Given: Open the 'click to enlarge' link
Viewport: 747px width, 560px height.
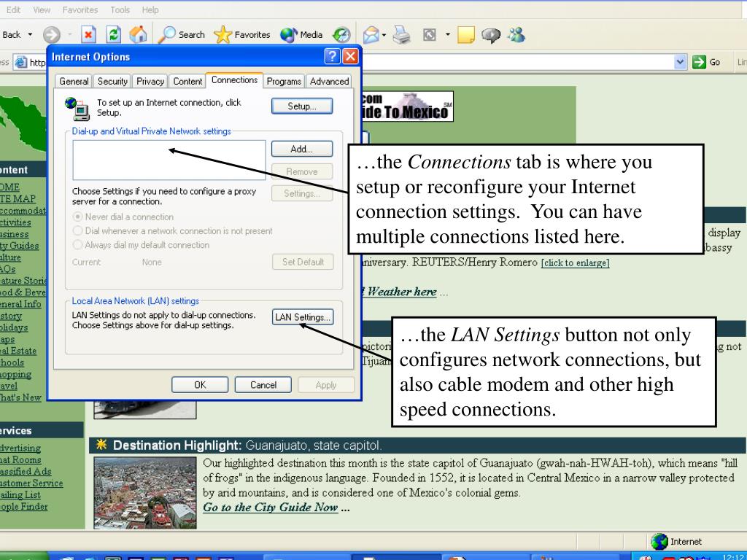Looking at the screenshot, I should (x=575, y=262).
